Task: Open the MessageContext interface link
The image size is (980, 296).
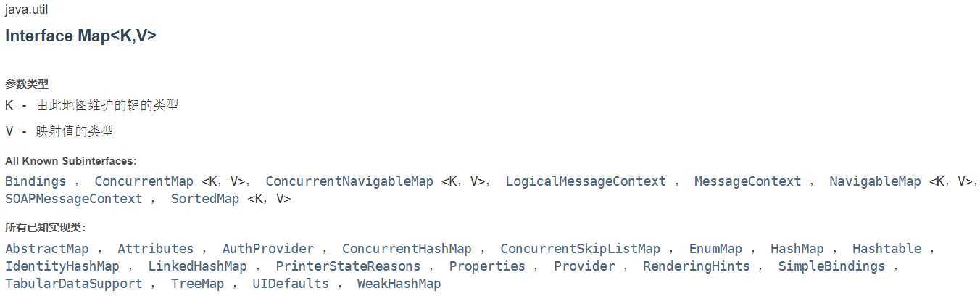Action: click(x=747, y=181)
